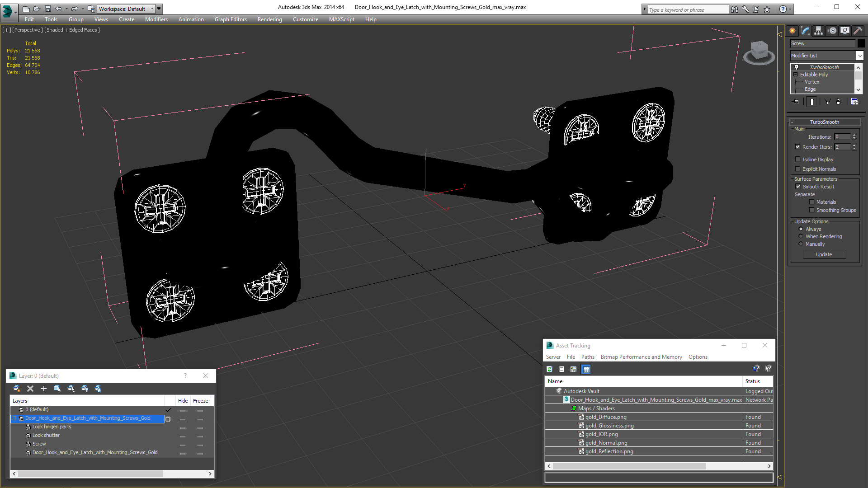Switch Asset Tracking to tree view icon
Screen dimensions: 868x488
[x=574, y=369]
